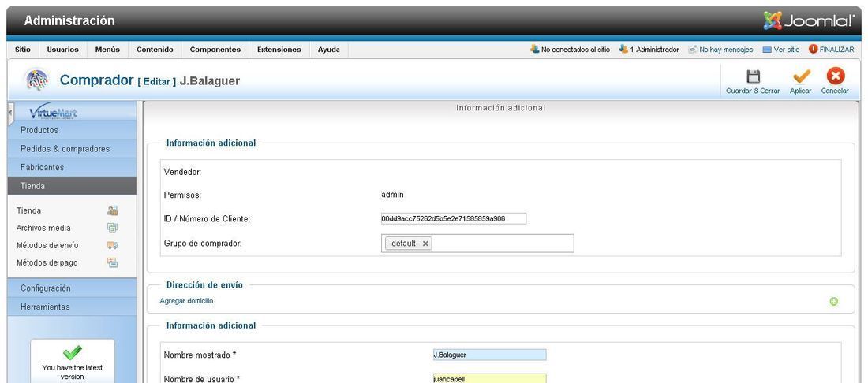Click the green latest-version checkmark icon
This screenshot has width=868, height=383.
pos(72,352)
